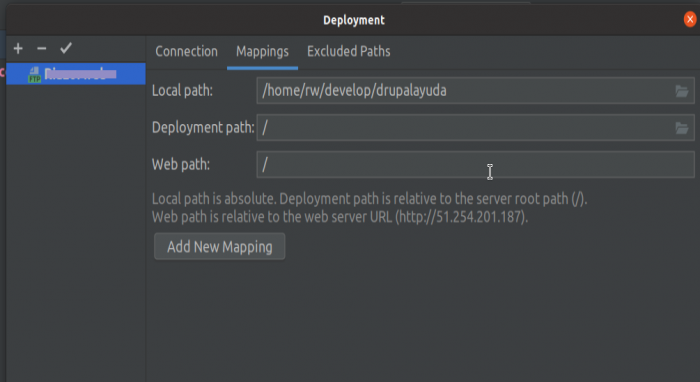Click the 'Deployment path:' label

203,128
